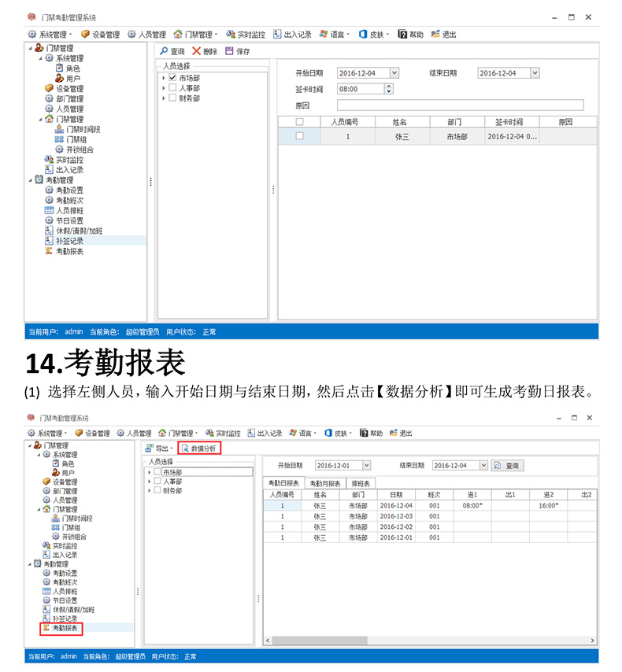This screenshot has height=672, width=622.
Task: Open 实时监控 in the upper window toolbar
Action: coord(246,35)
